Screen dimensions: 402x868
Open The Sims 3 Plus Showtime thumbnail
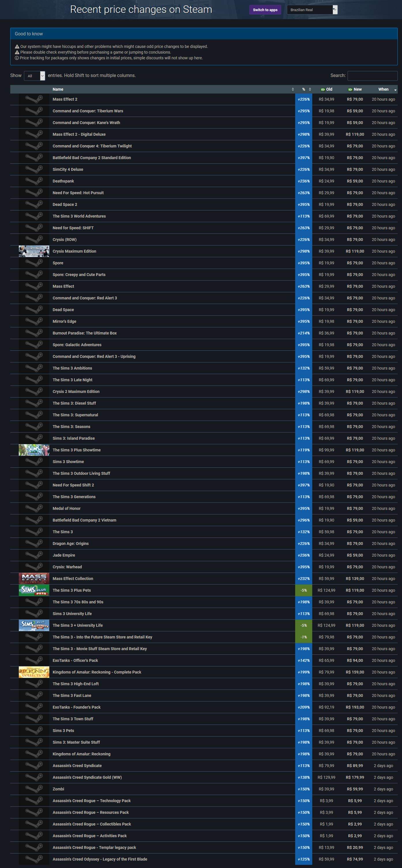coord(34,450)
